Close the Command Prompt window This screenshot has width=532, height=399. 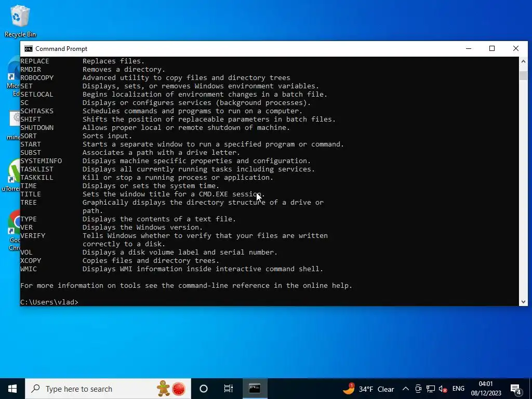[516, 48]
